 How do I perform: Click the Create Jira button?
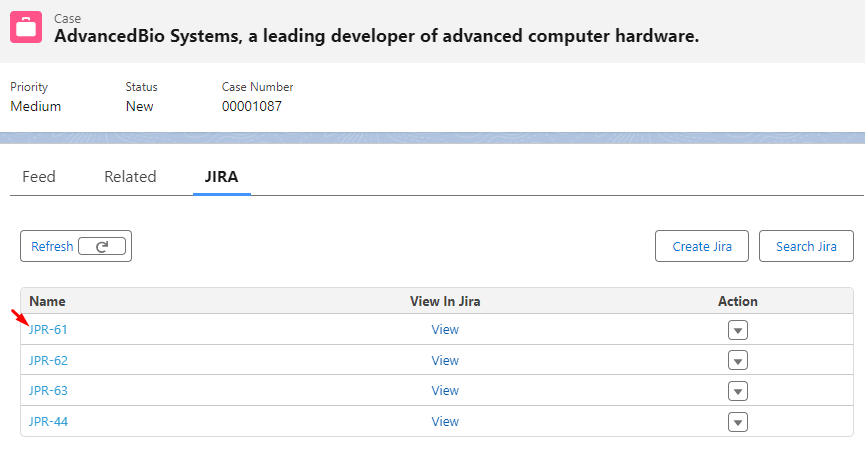(702, 246)
